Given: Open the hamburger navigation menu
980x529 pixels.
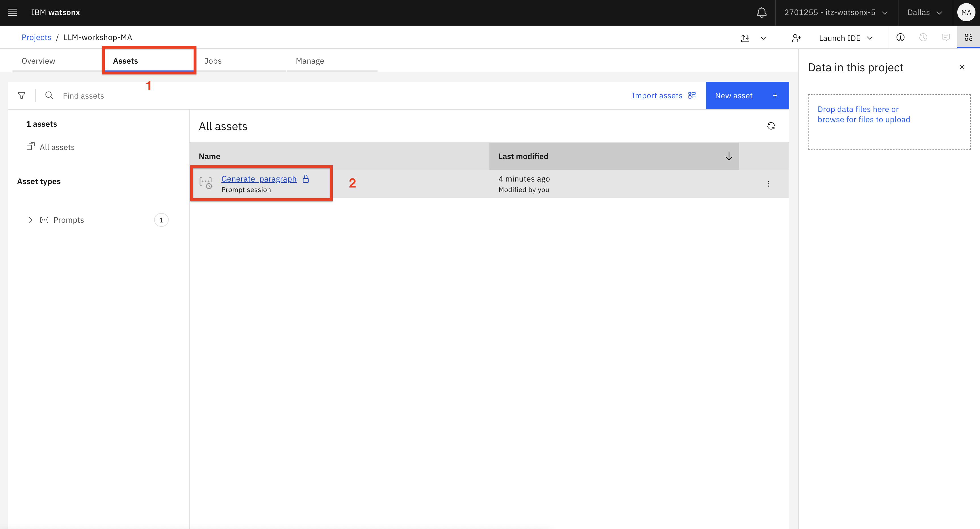Looking at the screenshot, I should [12, 12].
